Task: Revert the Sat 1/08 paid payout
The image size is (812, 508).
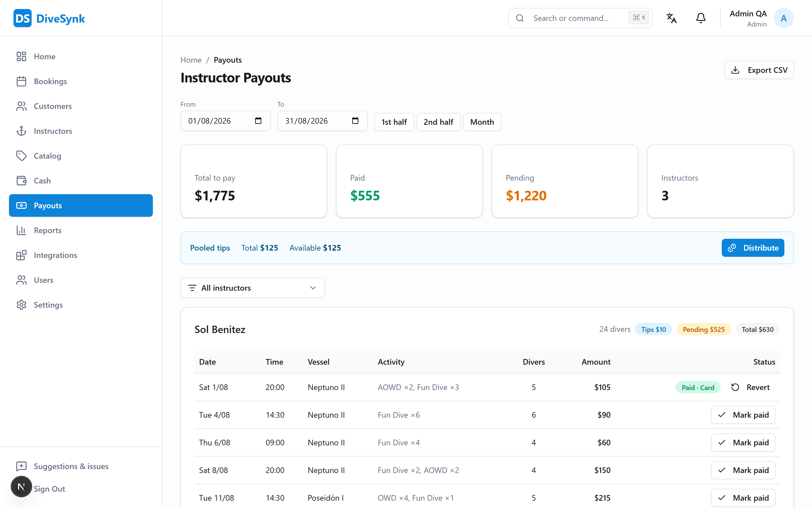Action: (x=750, y=387)
